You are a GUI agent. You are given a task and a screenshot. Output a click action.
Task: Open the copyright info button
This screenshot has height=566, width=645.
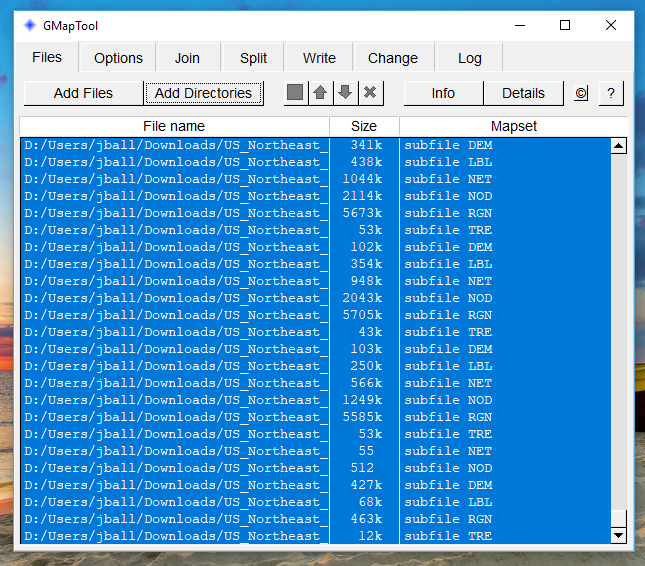[x=580, y=93]
